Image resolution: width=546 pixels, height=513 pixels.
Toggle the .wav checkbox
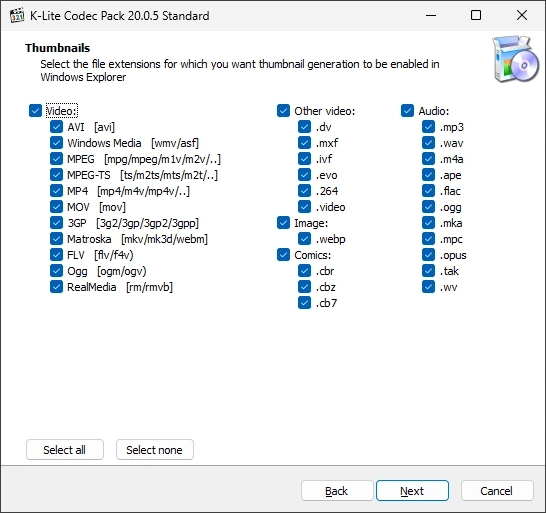pyautogui.click(x=428, y=143)
